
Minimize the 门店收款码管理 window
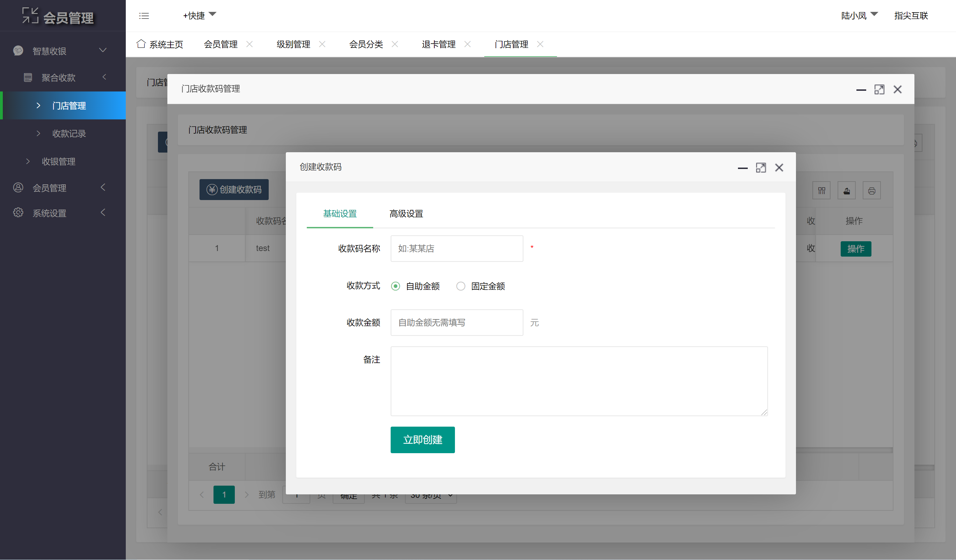click(861, 89)
